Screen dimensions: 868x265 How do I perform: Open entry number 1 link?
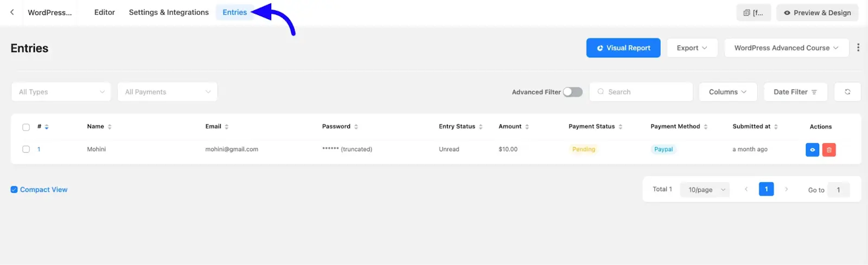[39, 150]
